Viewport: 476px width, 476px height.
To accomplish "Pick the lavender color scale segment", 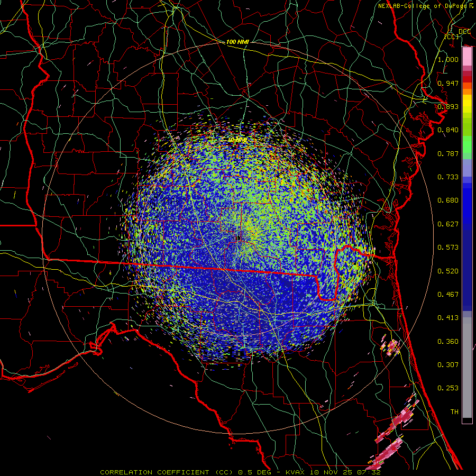I will (467, 168).
